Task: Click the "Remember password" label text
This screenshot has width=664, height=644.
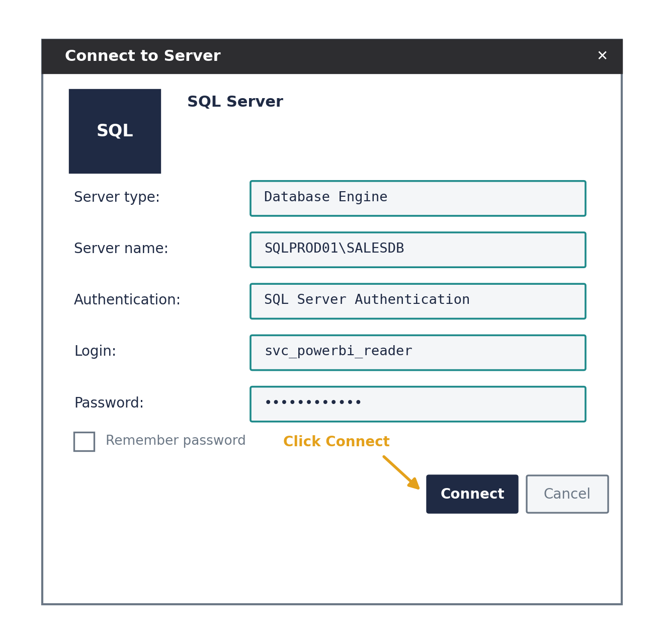Action: point(176,441)
